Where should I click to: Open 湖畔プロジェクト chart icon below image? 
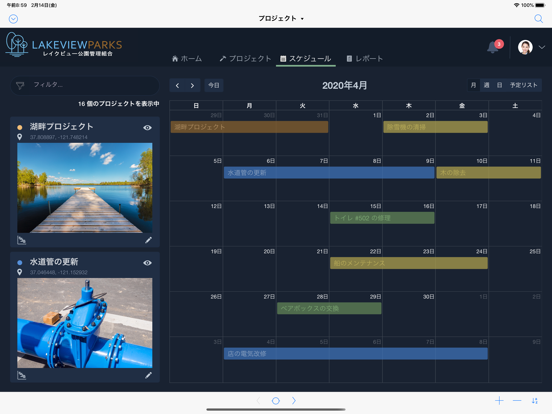[21, 240]
